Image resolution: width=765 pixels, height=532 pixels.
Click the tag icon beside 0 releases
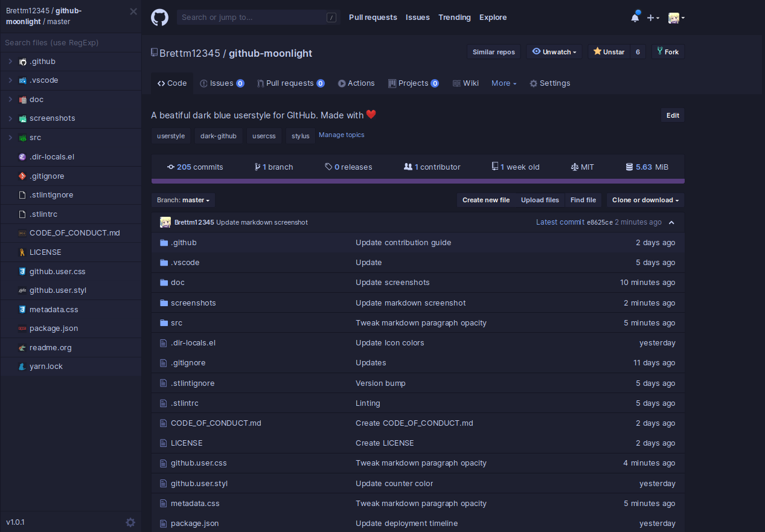[327, 167]
